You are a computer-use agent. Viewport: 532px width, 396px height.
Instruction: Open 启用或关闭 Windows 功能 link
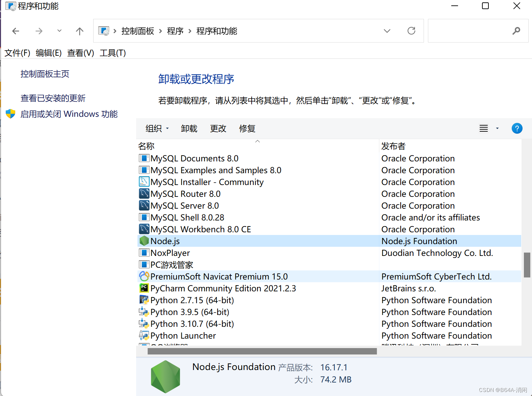click(x=69, y=114)
